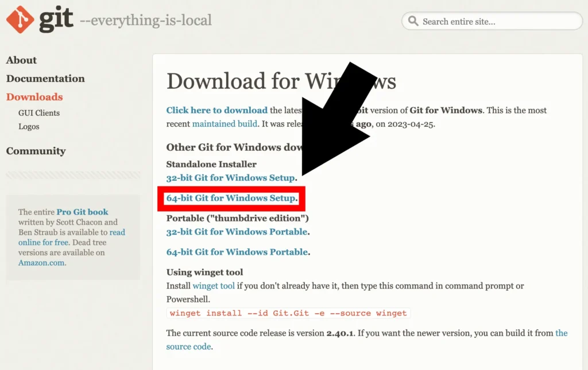Open the winget tool link

[x=214, y=286]
